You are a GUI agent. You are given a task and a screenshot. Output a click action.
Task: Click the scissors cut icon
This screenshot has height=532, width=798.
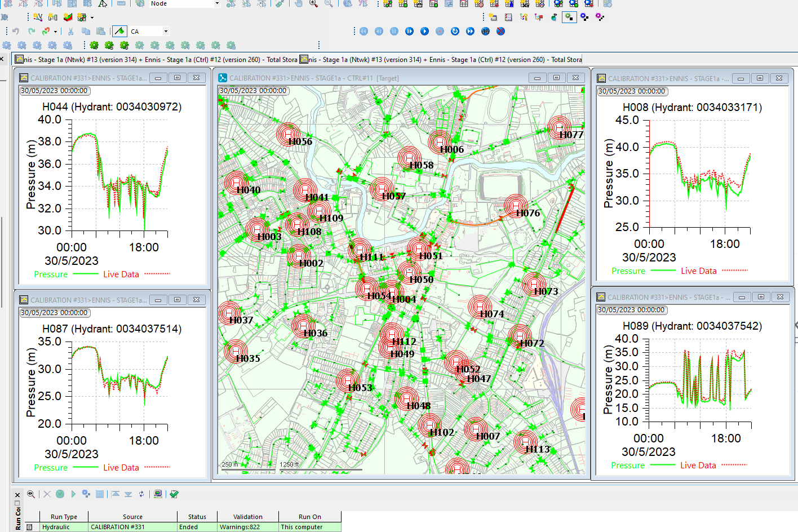tap(70, 32)
